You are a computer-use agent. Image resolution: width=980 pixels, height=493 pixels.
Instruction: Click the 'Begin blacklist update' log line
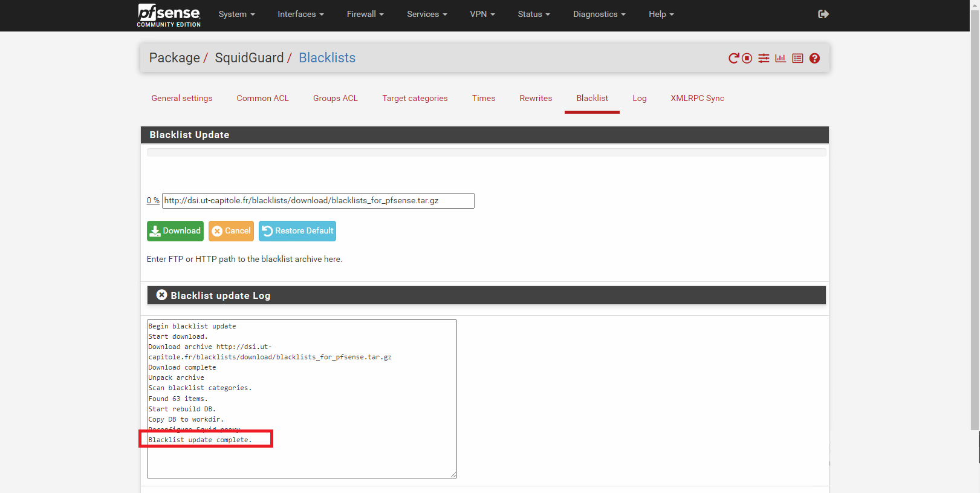point(192,326)
